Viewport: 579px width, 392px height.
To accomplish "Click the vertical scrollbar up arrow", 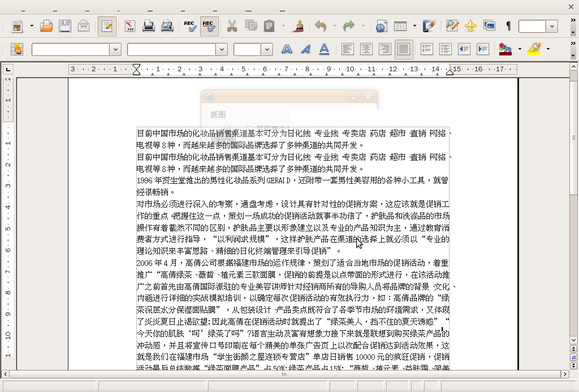I will click(x=573, y=67).
